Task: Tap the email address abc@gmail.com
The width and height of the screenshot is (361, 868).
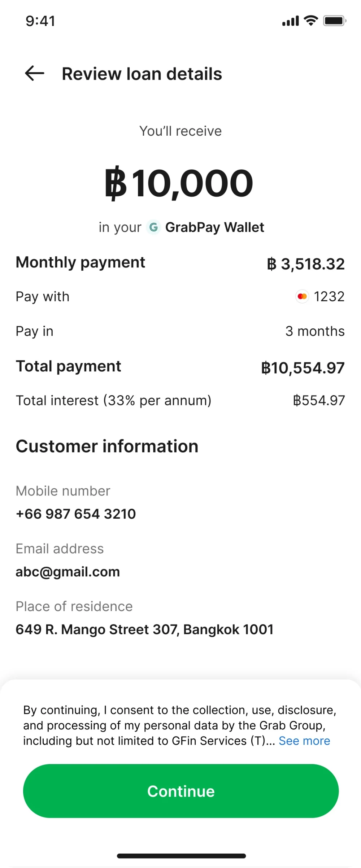Action: 68,572
